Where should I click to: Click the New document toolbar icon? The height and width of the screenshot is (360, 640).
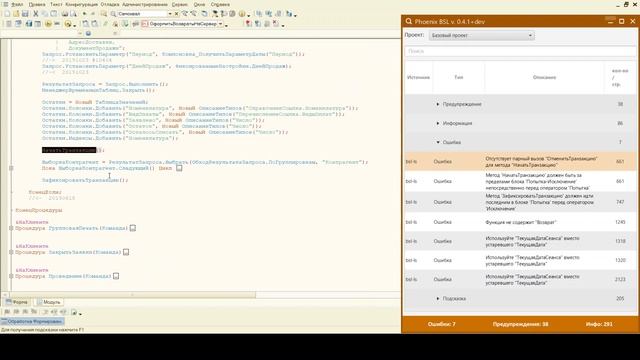pyautogui.click(x=7, y=14)
